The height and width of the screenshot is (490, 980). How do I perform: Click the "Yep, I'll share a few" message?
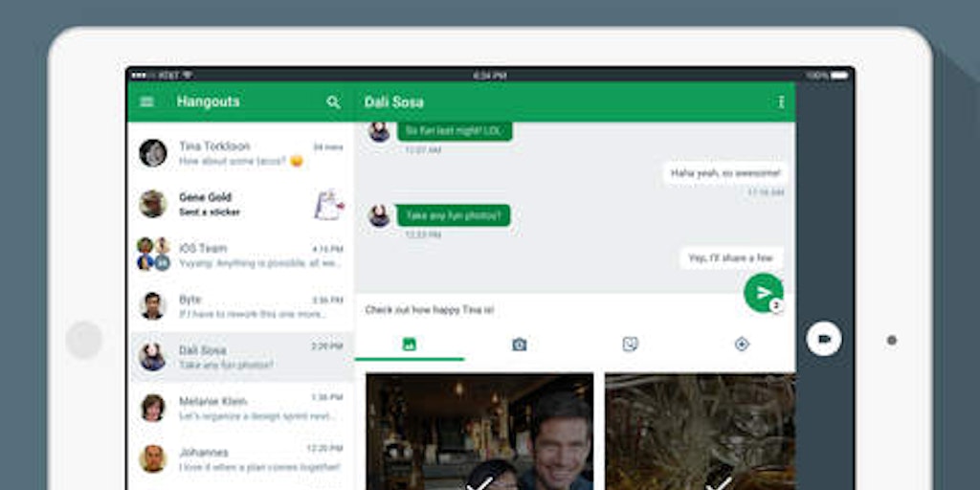pos(730,257)
